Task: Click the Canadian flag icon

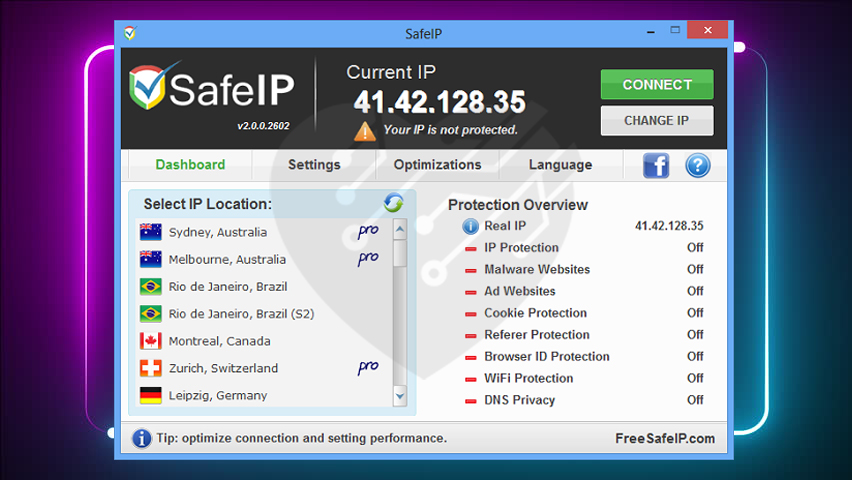Action: pos(151,341)
